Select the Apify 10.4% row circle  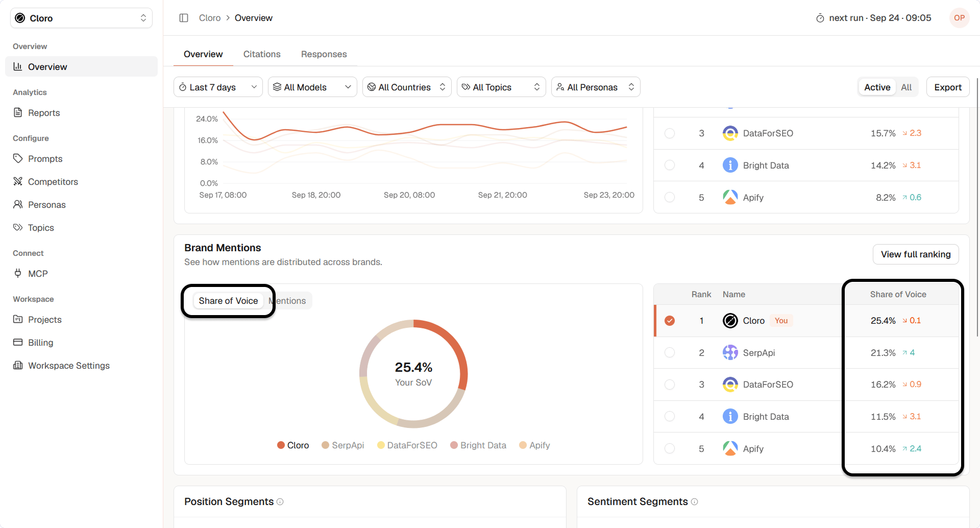(x=670, y=448)
